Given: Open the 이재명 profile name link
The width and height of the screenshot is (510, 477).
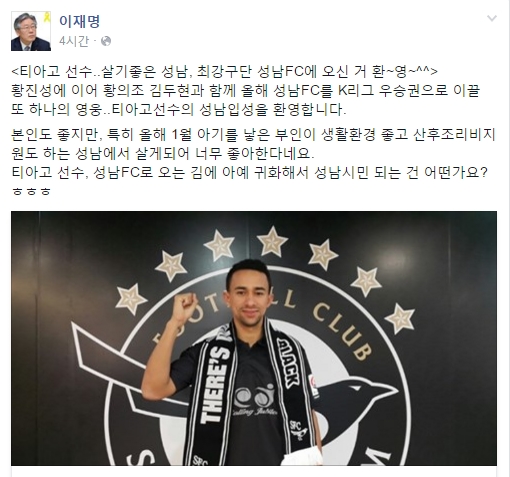Looking at the screenshot, I should tap(79, 21).
